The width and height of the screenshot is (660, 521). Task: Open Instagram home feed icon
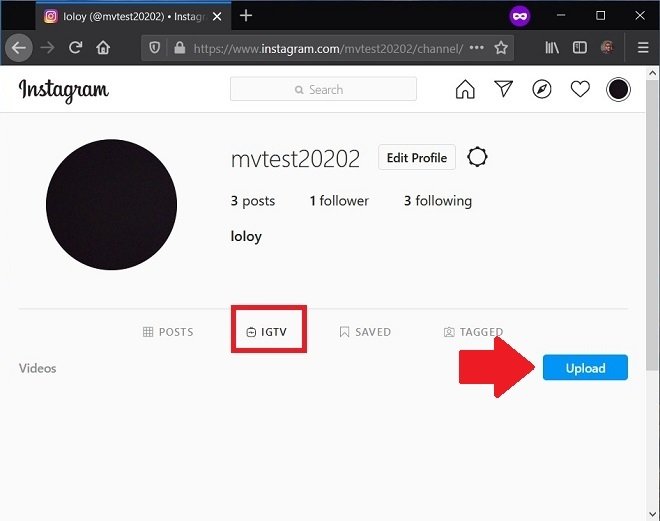coord(465,89)
